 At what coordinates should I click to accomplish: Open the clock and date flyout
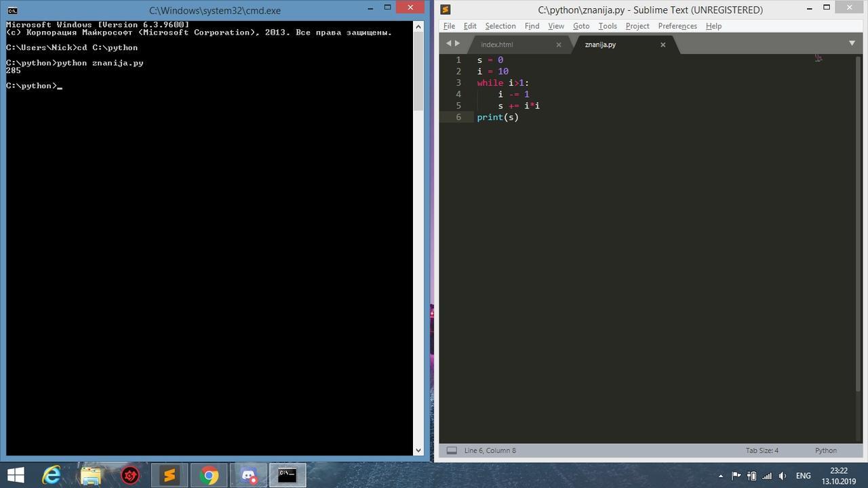point(839,476)
